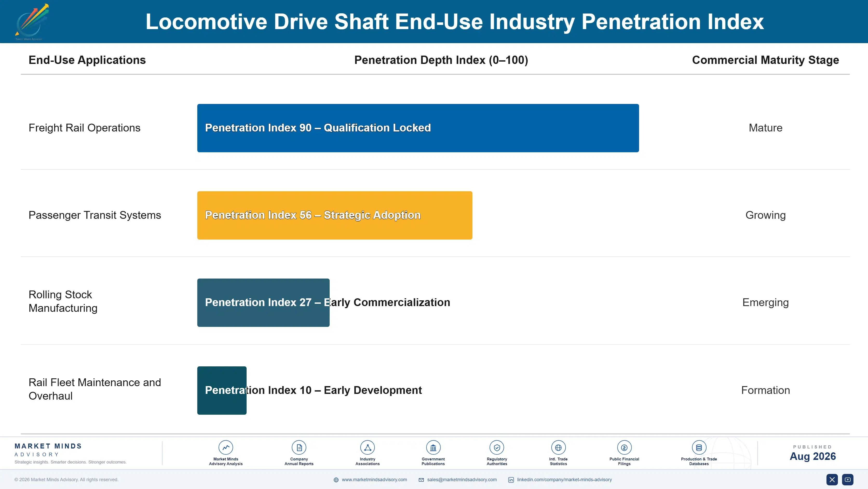Click the globe icon beside website URL

tap(336, 480)
